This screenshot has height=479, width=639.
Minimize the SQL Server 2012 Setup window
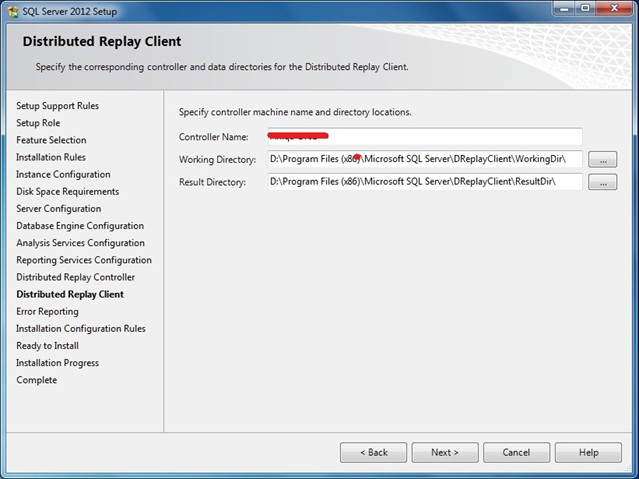tap(564, 9)
